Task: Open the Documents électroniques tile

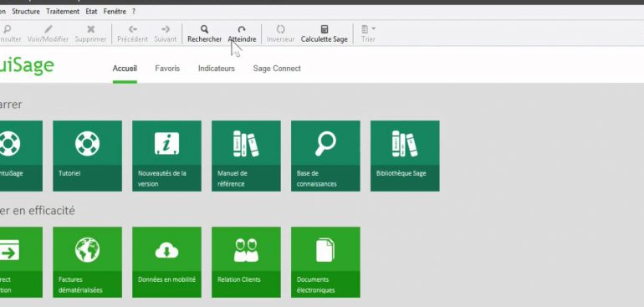Action: click(x=325, y=262)
